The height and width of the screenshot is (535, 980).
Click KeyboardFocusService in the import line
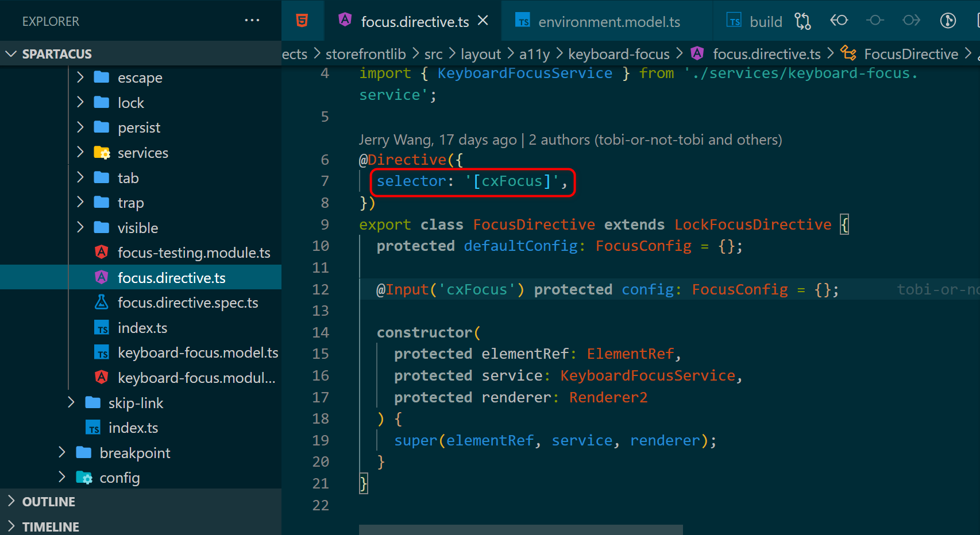click(524, 73)
